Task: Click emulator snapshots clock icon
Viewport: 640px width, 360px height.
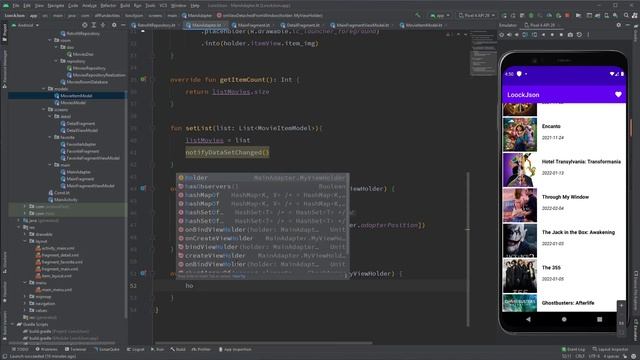Action: click(x=579, y=35)
